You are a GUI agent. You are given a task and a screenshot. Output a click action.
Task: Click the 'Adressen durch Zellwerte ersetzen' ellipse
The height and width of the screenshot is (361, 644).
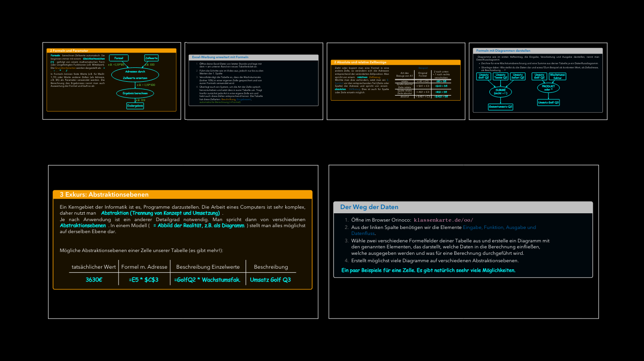tap(135, 75)
